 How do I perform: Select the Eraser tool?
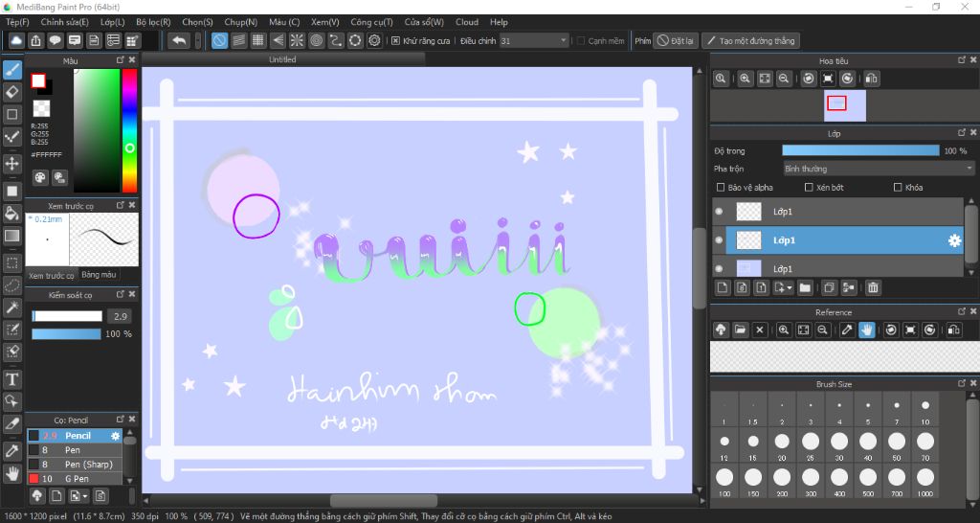click(x=11, y=92)
